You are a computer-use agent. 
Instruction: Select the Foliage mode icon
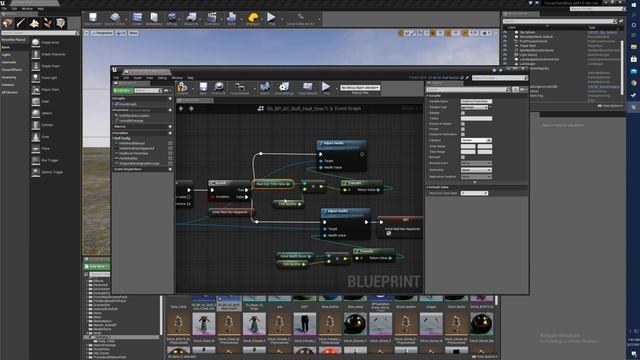pos(48,23)
